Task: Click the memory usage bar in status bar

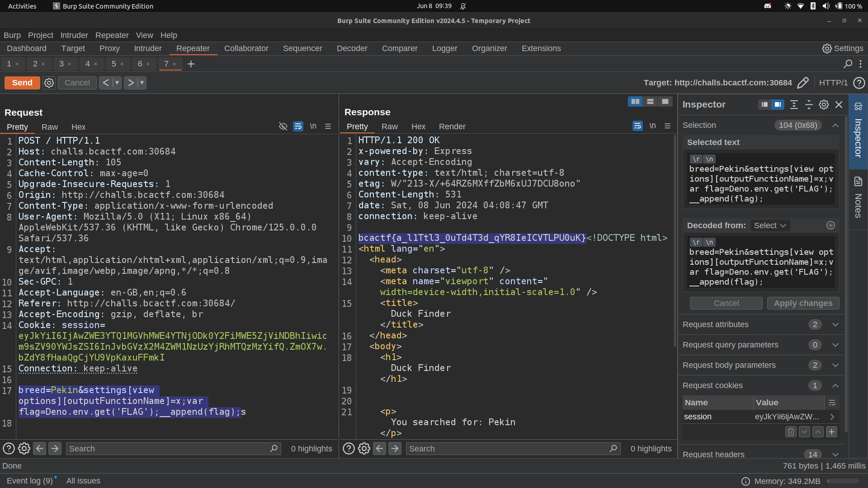Action: [x=843, y=481]
